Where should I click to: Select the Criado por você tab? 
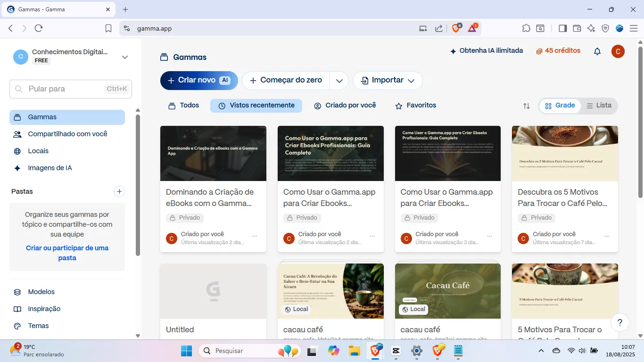(x=345, y=106)
